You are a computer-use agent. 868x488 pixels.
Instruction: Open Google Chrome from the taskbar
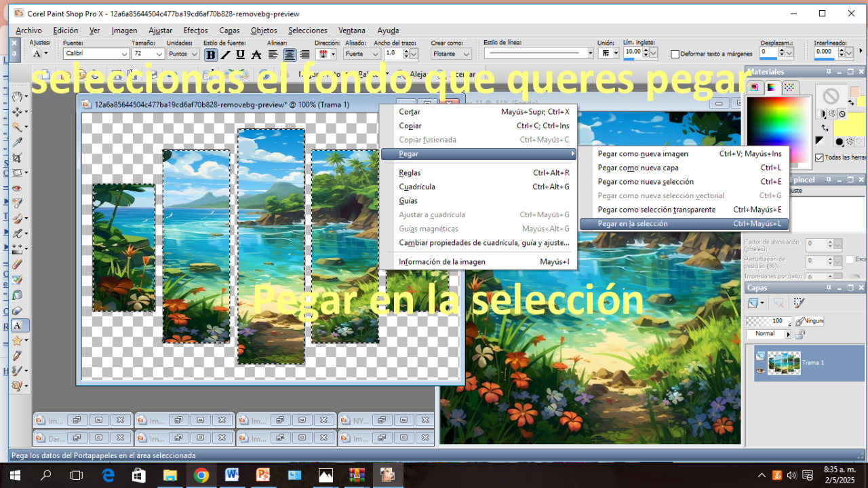click(201, 475)
